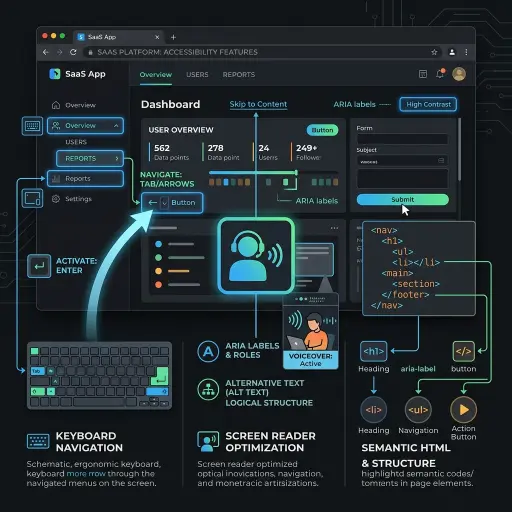
Task: Click the Enter key icon near Activate
Action: pos(39,266)
